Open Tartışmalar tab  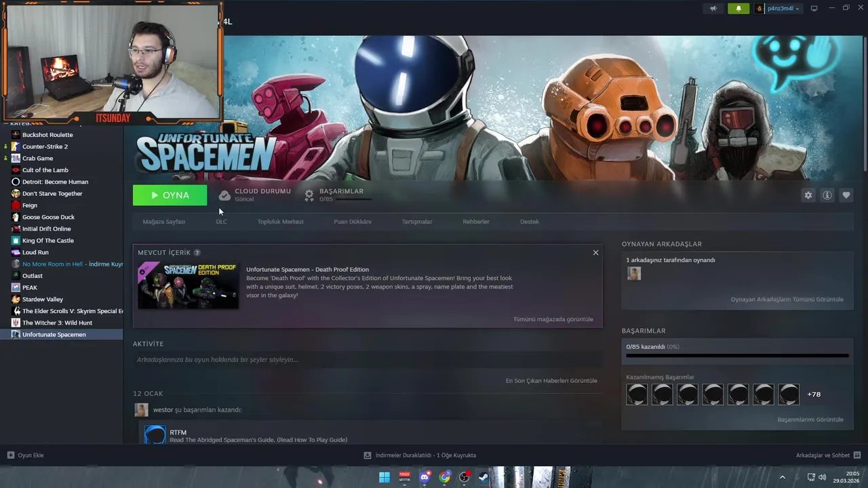click(x=416, y=222)
